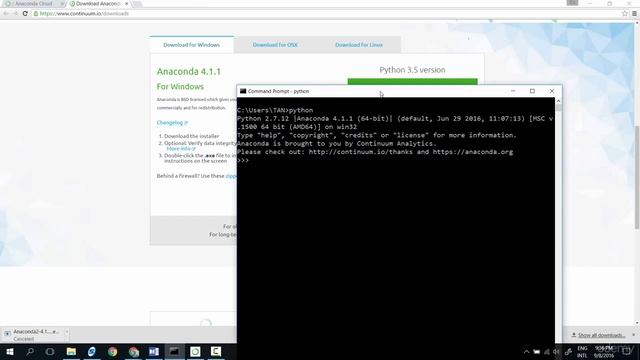Open the network icon in the tray
640x360 pixels.
tap(547, 352)
